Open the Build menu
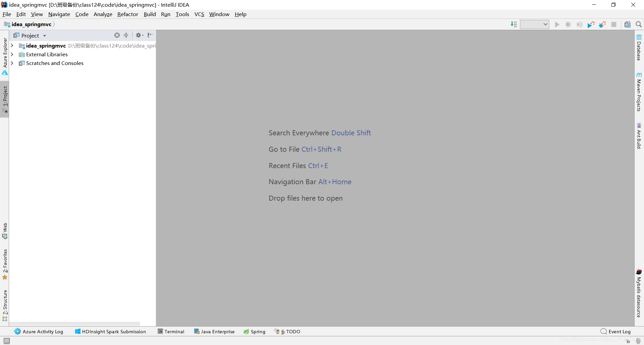Viewport: 644px width, 345px height. click(150, 14)
